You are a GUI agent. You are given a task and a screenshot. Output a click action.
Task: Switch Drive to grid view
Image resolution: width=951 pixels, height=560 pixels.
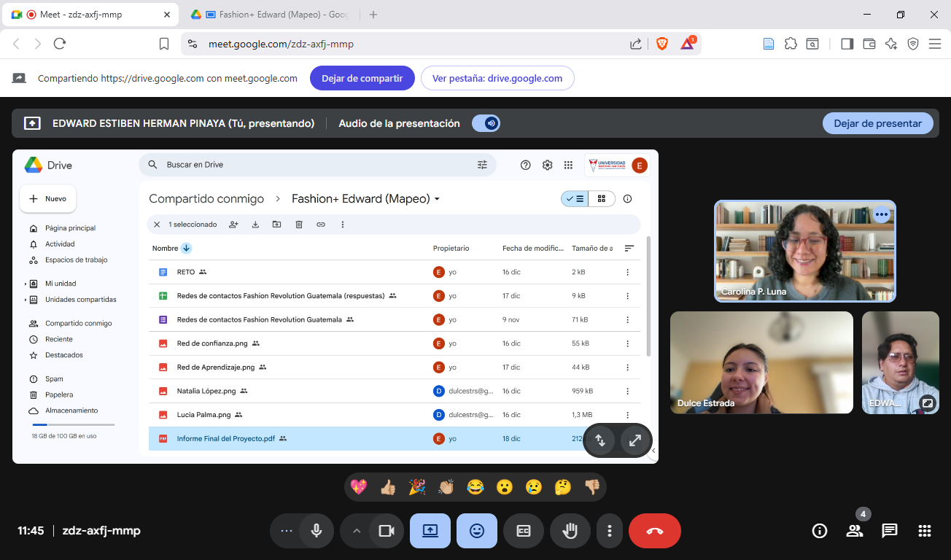(x=602, y=198)
